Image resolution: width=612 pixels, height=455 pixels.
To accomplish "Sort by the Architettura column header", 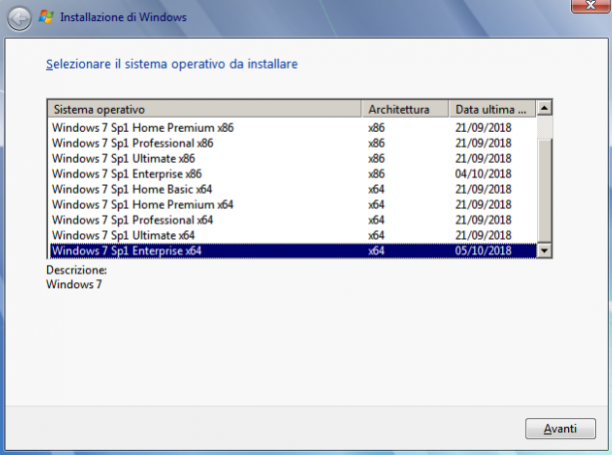I will 405,109.
